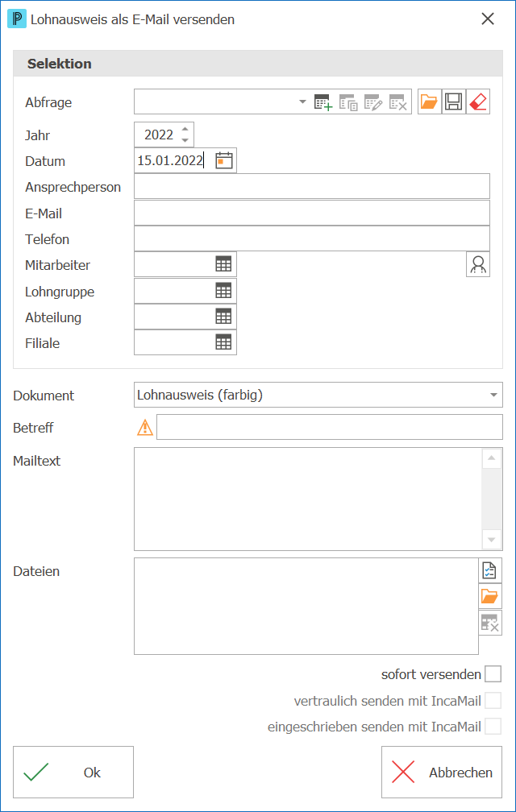
Task: Save selection with floppy disk icon
Action: coord(453,101)
